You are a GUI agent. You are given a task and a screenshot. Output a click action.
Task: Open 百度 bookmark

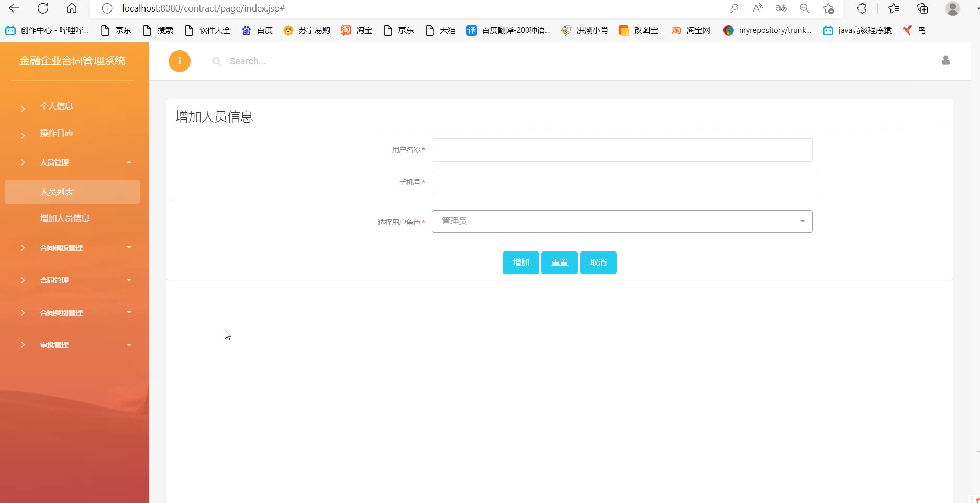point(258,30)
